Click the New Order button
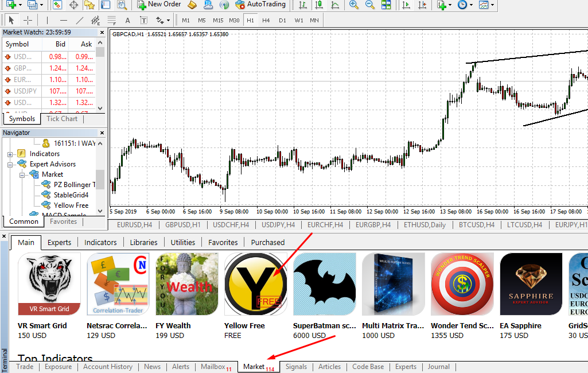The width and height of the screenshot is (588, 373). (x=159, y=5)
